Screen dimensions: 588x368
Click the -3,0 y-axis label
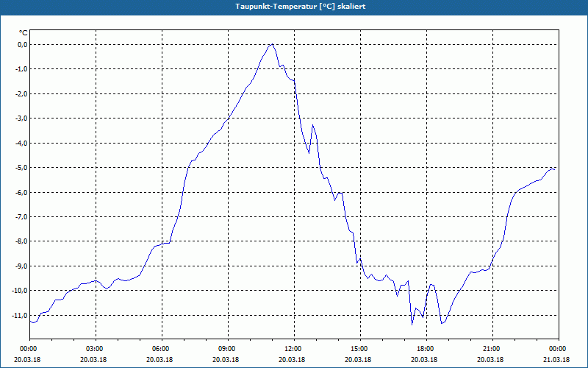[21, 118]
